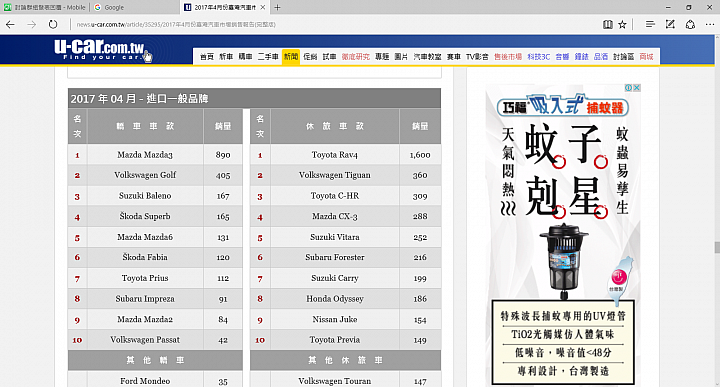Viewport: 720px width, 387px height.
Task: Select the Volkswagen Tiguan cell
Action: coord(335,175)
